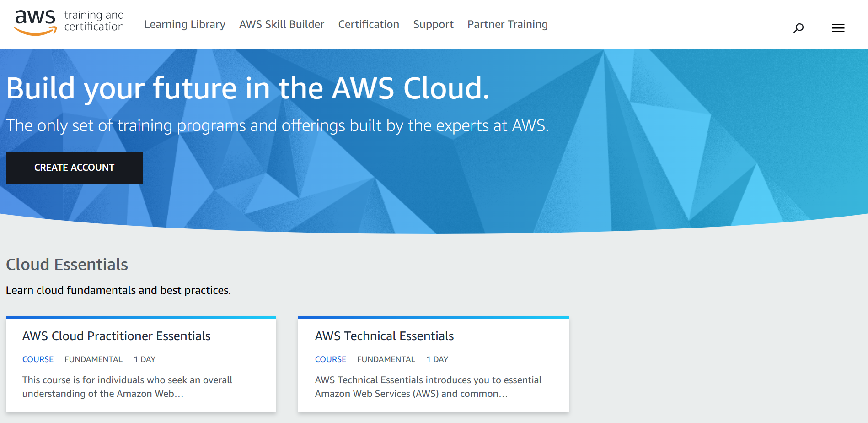Image resolution: width=868 pixels, height=423 pixels.
Task: Click the Technical Essentials card description text
Action: [428, 387]
